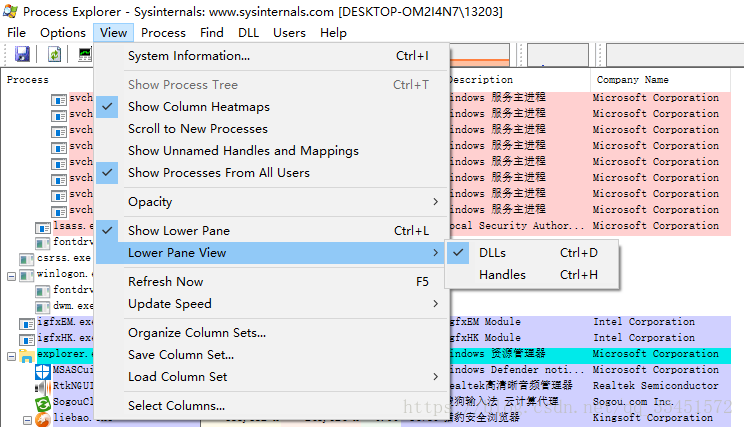Open the Options menu
Image resolution: width=744 pixels, height=427 pixels.
tap(63, 33)
